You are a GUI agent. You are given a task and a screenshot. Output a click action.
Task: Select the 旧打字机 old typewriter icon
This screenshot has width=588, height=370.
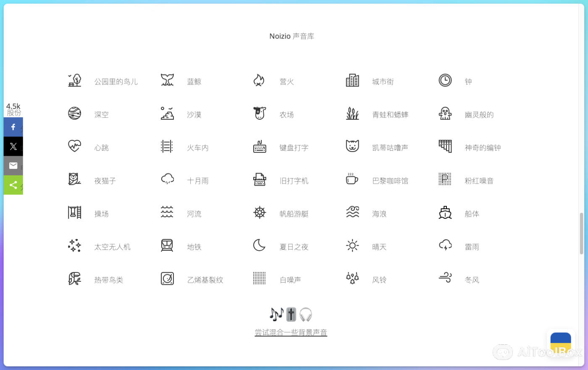260,179
